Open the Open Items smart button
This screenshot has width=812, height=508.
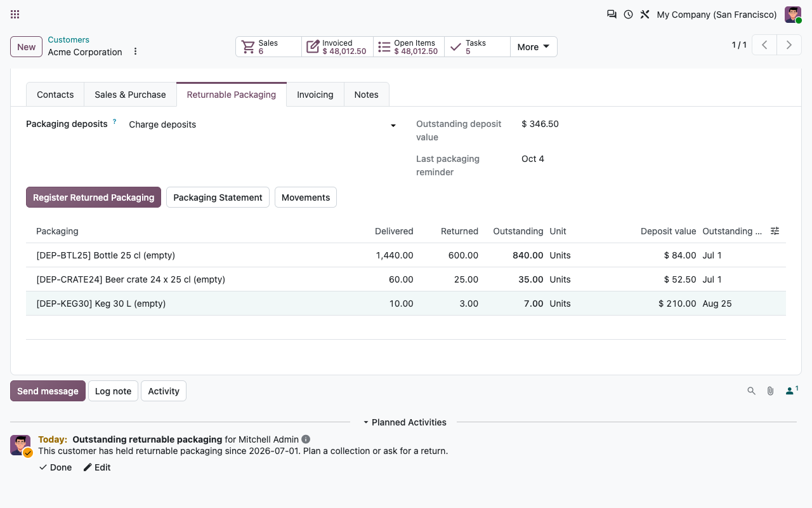click(409, 47)
